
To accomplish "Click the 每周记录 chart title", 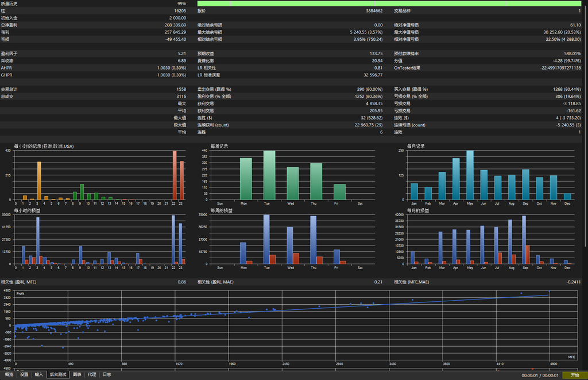I will pos(219,147).
